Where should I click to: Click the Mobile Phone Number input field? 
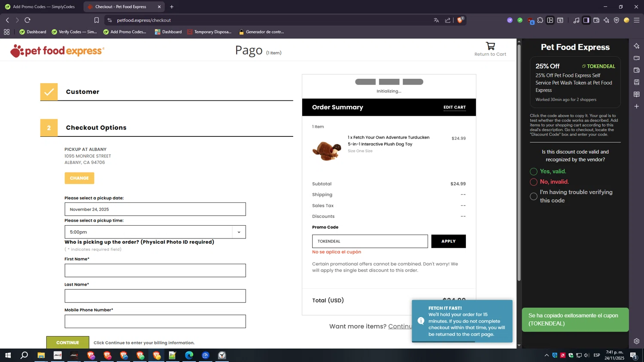pos(155,321)
